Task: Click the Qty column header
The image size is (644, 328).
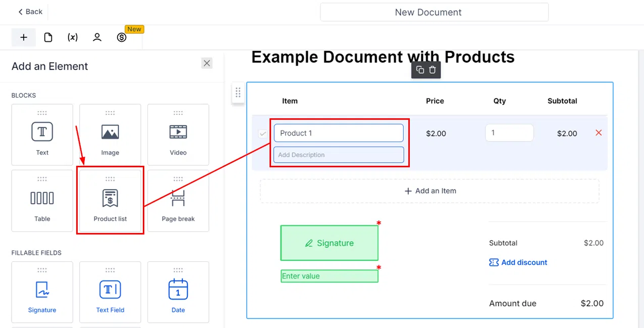Action: click(500, 101)
